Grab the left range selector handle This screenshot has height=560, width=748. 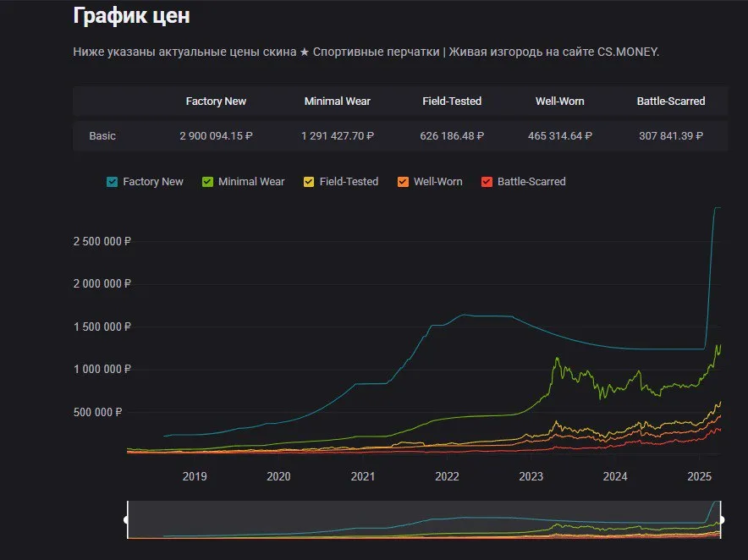[x=126, y=519]
